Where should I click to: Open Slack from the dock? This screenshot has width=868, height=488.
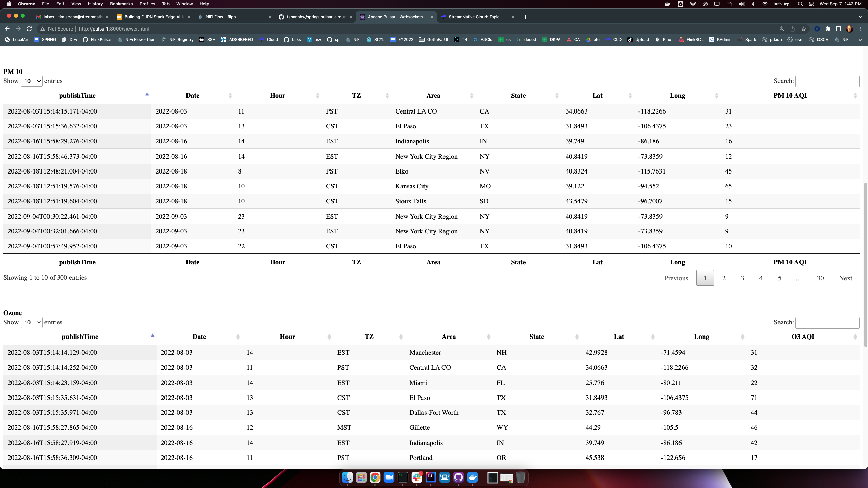417,477
